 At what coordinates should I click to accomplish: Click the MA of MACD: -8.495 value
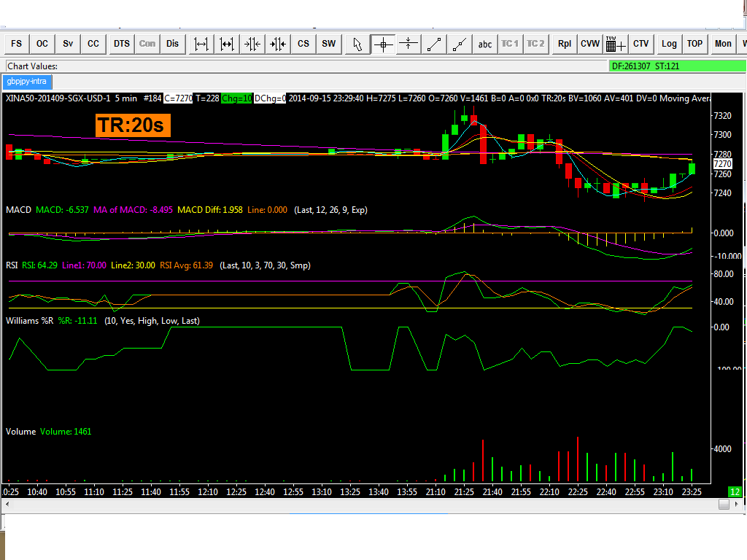pos(133,210)
